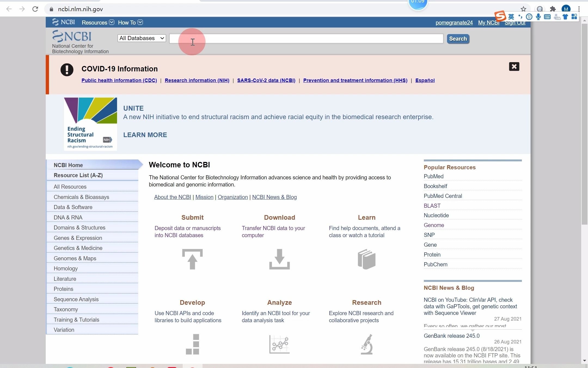Viewport: 588px width, 368px height.
Task: Bookmark page with the star icon
Action: coord(523,9)
